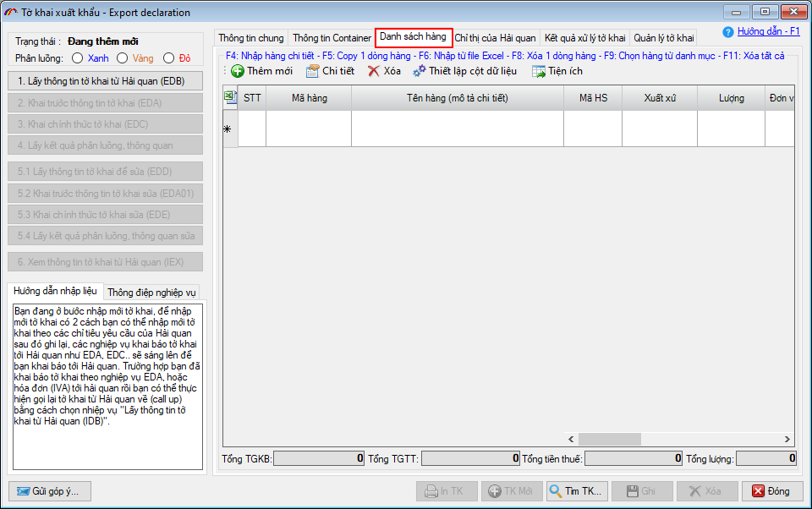The image size is (812, 509).
Task: Select the Đỏ radio button
Action: [x=168, y=58]
